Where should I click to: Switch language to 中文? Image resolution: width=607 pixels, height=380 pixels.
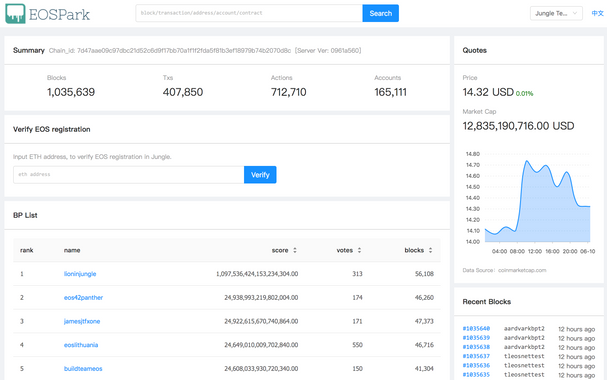point(597,14)
